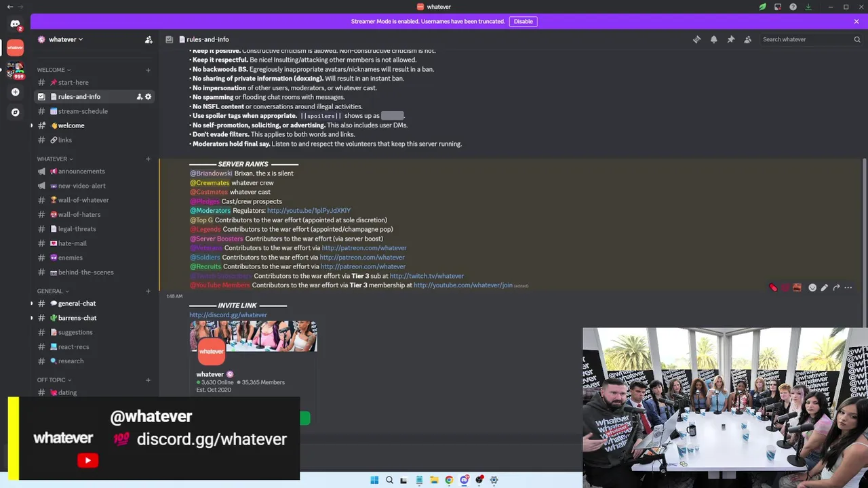Click the @Moderators role mention
This screenshot has height=488, width=868.
tap(210, 211)
